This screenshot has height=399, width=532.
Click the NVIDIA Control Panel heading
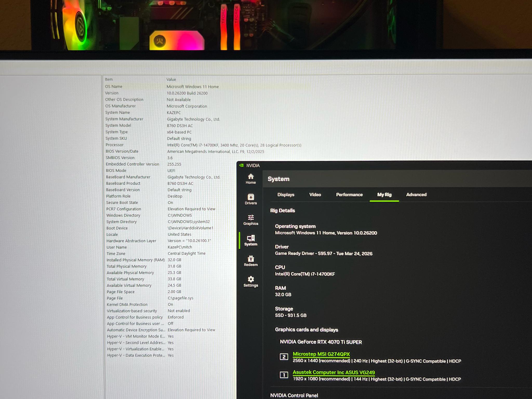click(x=294, y=395)
